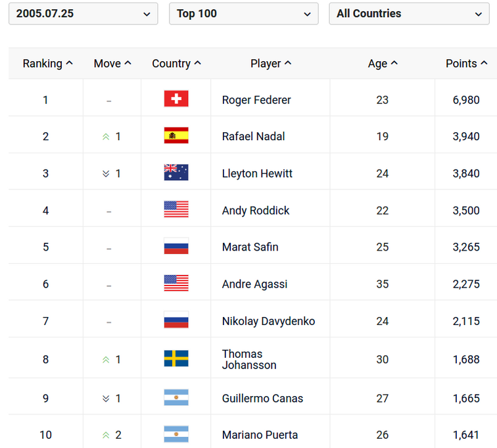Viewport: 497px width, 448px height.
Task: Click the up-arrow move icon in Nadal's row
Action: (105, 137)
